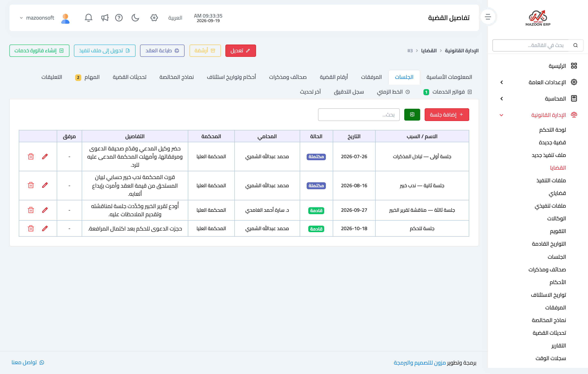Switch to أرقام القضية tab
This screenshot has height=374, width=588.
click(x=334, y=77)
